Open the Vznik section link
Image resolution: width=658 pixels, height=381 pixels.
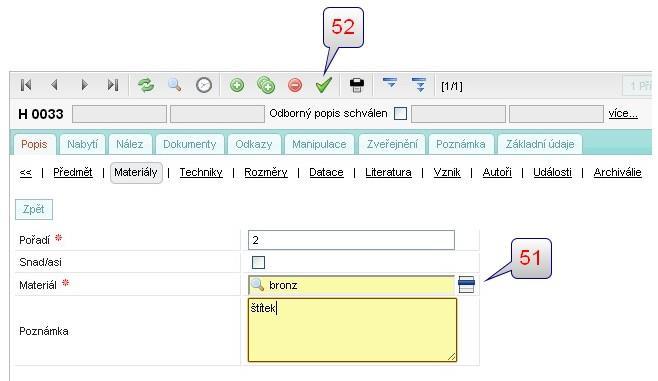(x=447, y=172)
